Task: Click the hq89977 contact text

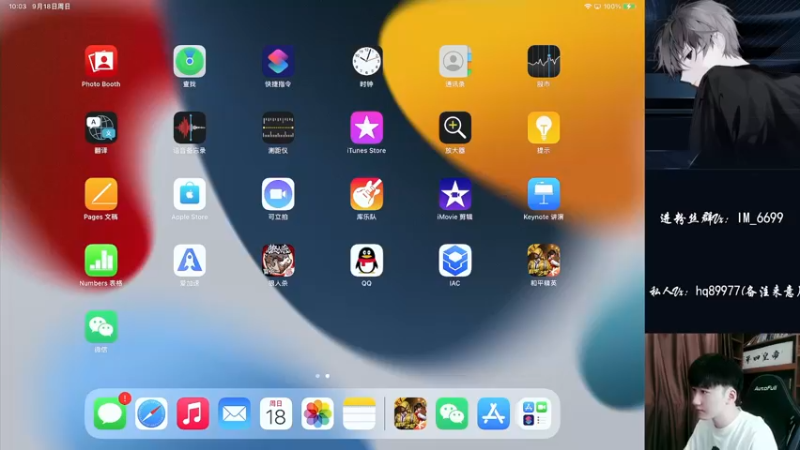Action: 724,291
